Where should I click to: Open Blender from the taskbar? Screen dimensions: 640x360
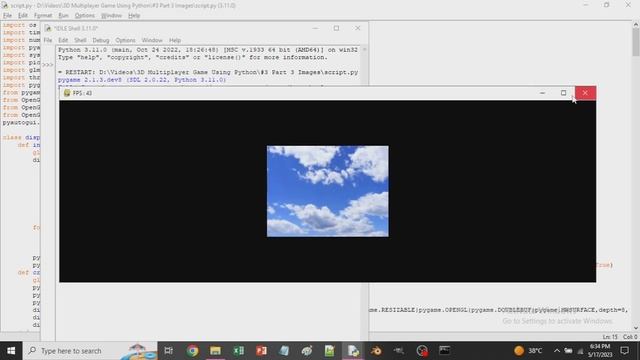(x=376, y=351)
